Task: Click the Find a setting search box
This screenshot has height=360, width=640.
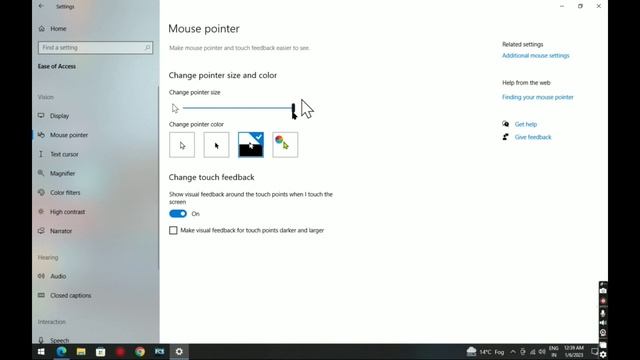Action: point(96,48)
